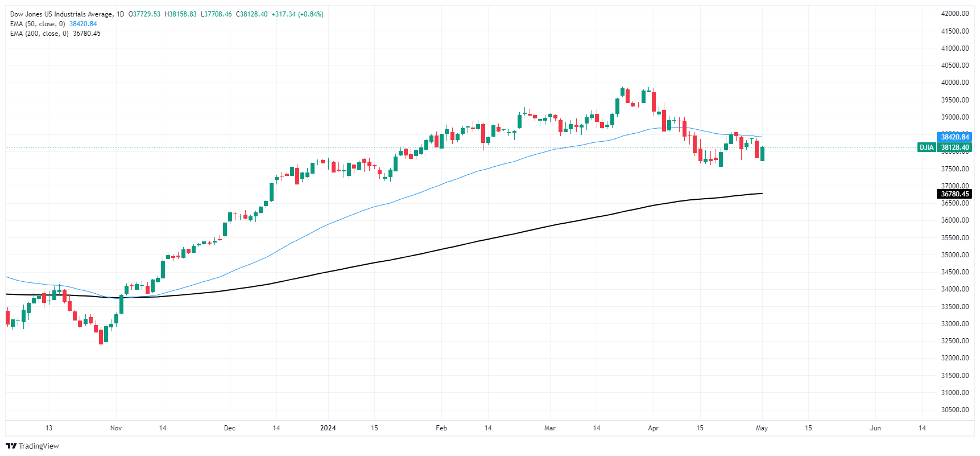Click the DJIA symbol tag
This screenshot has width=980, height=456.
click(926, 147)
